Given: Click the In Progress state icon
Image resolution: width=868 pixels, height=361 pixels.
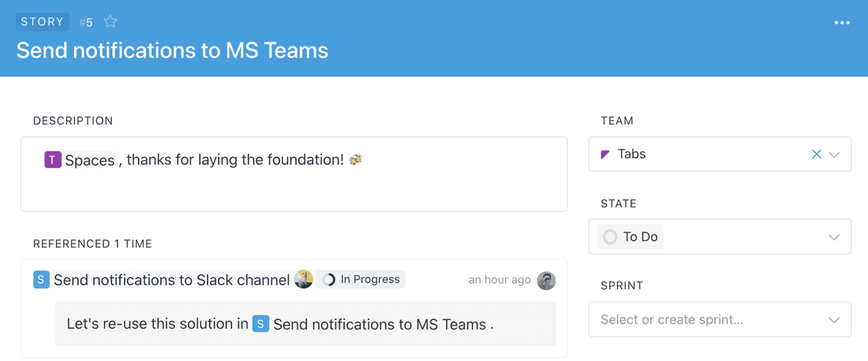Looking at the screenshot, I should coord(329,279).
